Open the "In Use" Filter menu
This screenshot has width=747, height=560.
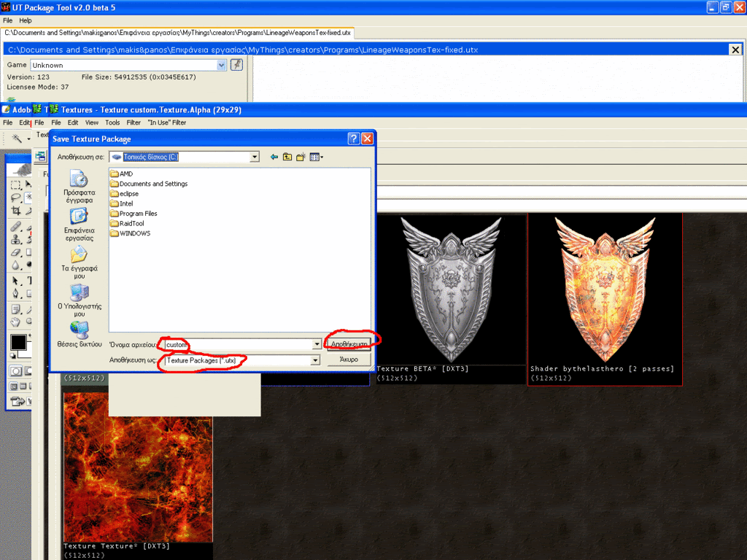167,122
